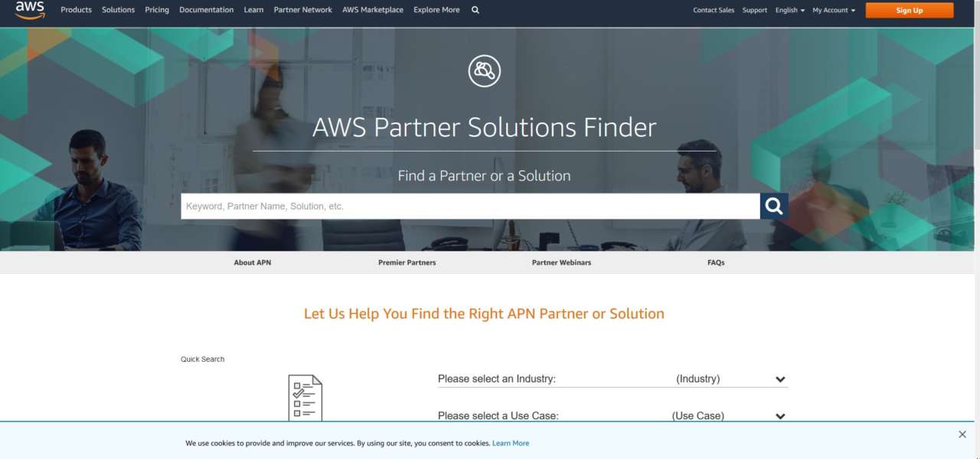Open the Solutions menu
This screenshot has height=459, width=980.
coord(118,10)
